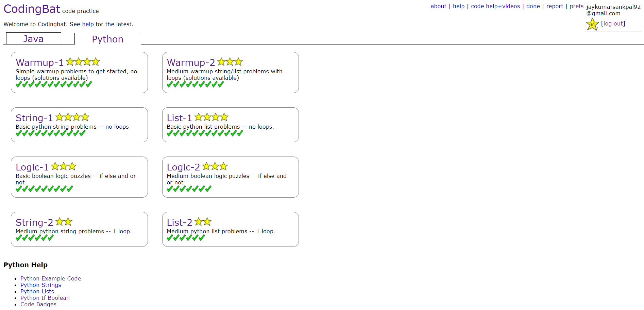Open the report link
644x310 pixels.
pyautogui.click(x=555, y=6)
